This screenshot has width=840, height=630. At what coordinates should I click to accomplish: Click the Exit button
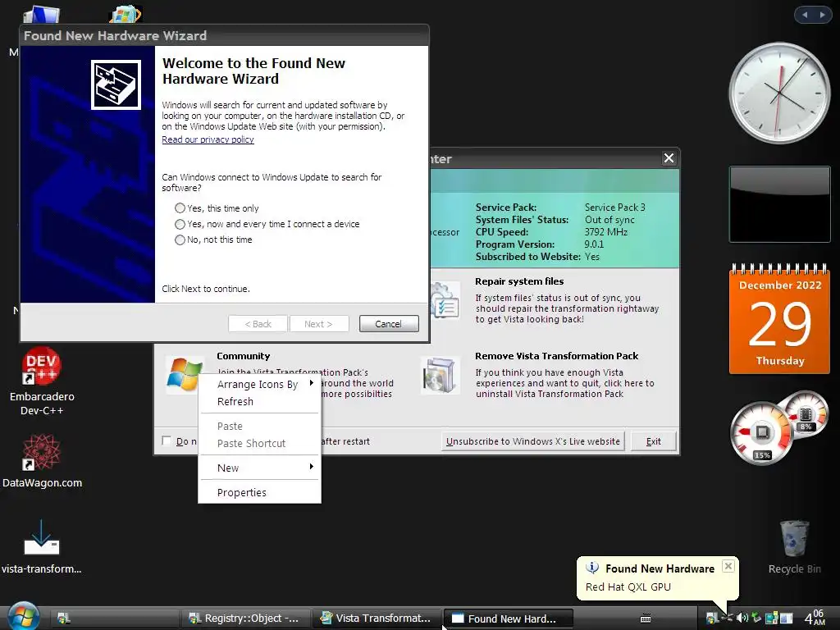click(654, 441)
